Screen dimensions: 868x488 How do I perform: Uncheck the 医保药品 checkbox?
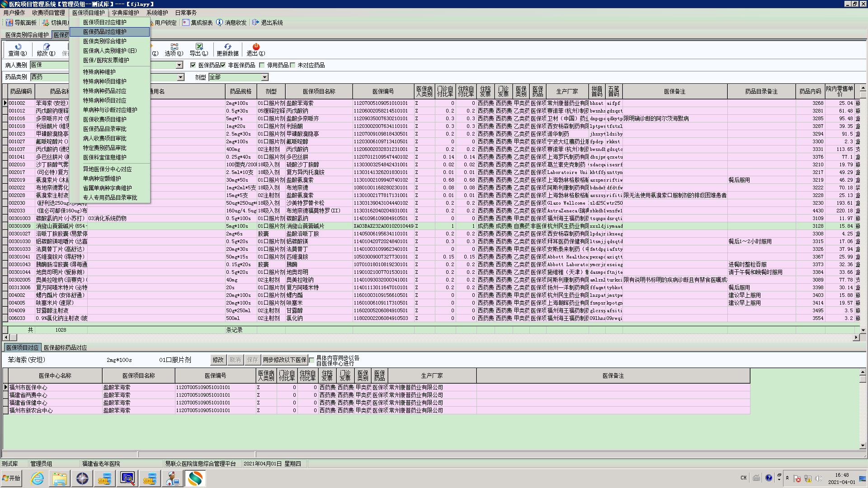193,65
